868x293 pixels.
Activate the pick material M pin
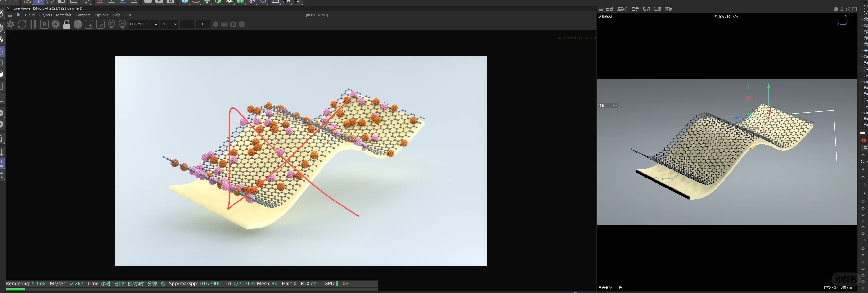coord(123,24)
